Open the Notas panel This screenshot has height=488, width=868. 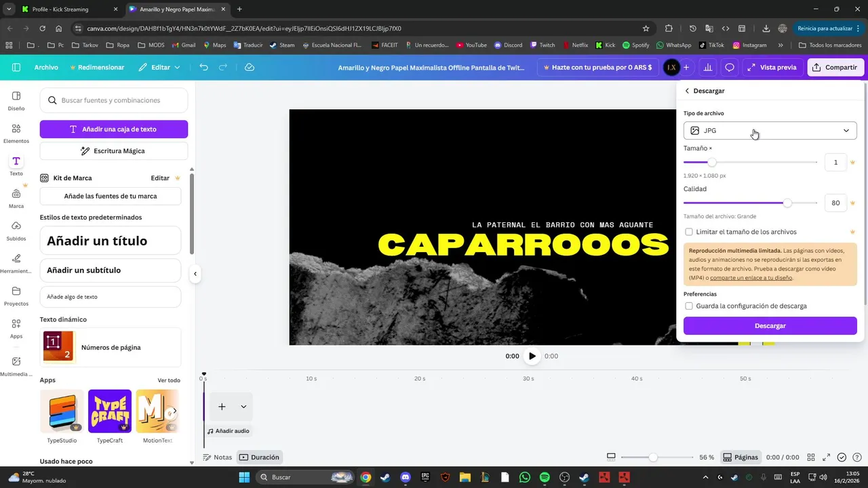coord(218,457)
